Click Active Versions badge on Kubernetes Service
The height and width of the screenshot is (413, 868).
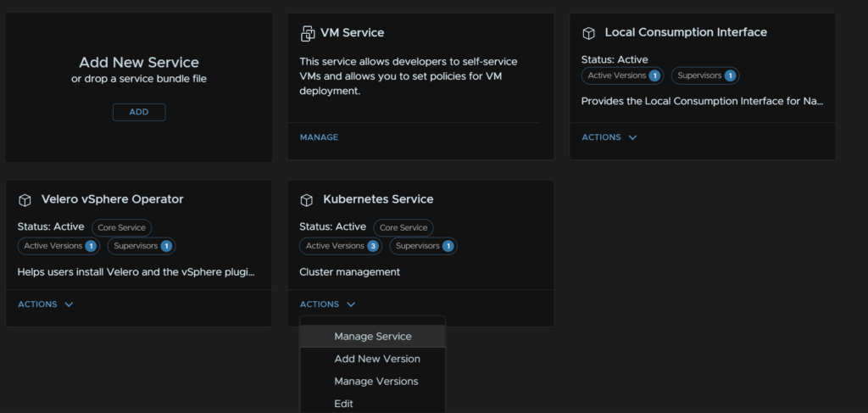tap(341, 246)
